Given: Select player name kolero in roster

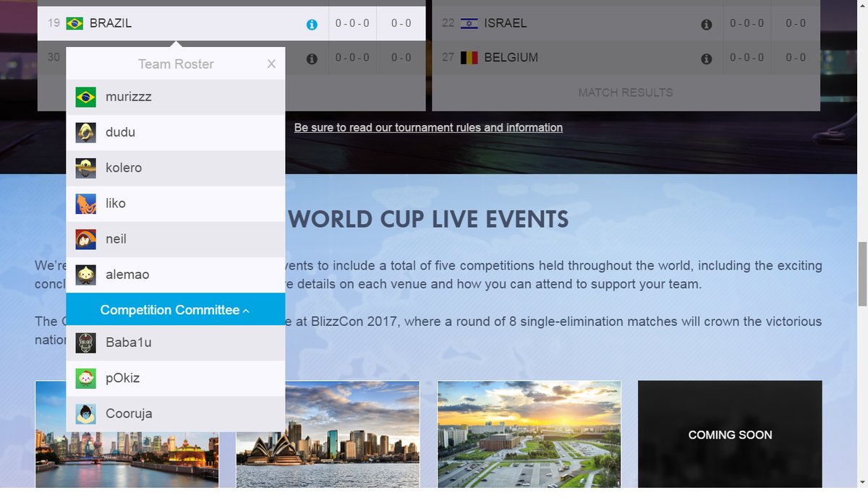Looking at the screenshot, I should tap(124, 168).
